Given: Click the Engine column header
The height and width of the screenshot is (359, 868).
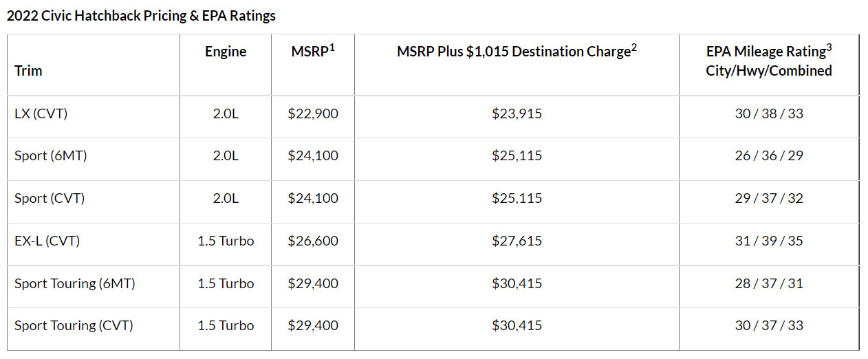Looking at the screenshot, I should point(226,52).
